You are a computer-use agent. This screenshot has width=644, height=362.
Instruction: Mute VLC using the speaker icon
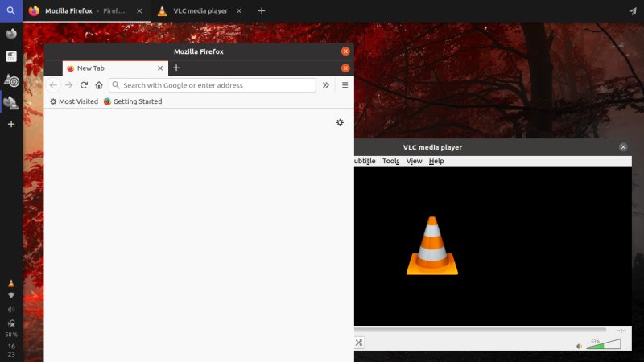click(x=579, y=346)
